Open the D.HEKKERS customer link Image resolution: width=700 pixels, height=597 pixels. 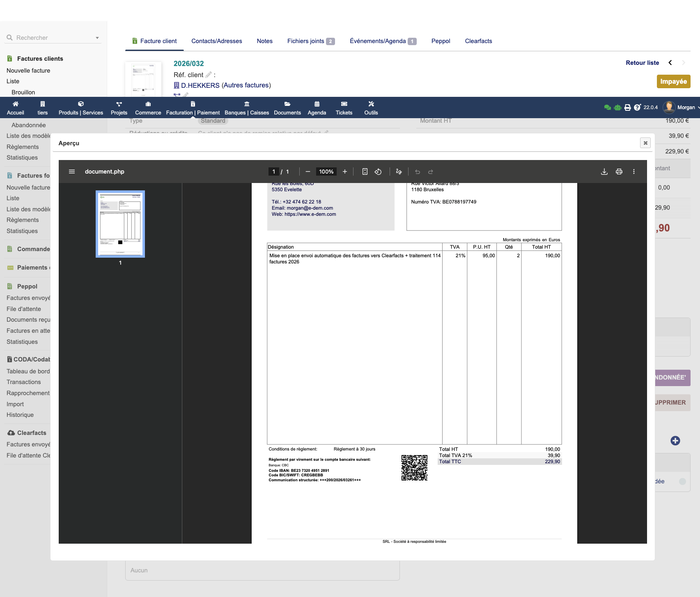200,85
